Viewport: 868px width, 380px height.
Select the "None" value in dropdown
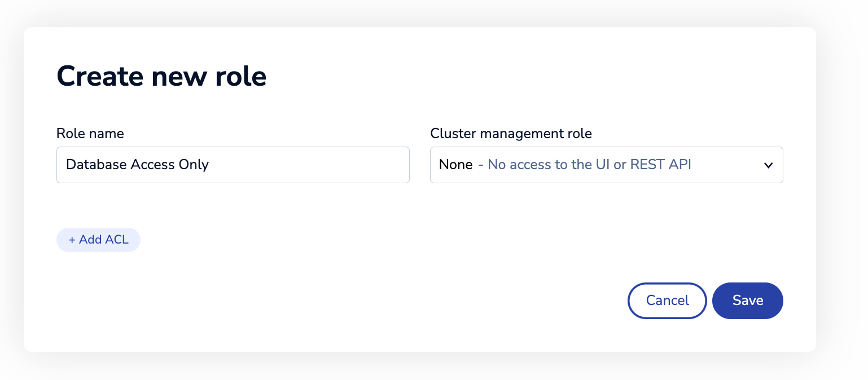(x=455, y=165)
